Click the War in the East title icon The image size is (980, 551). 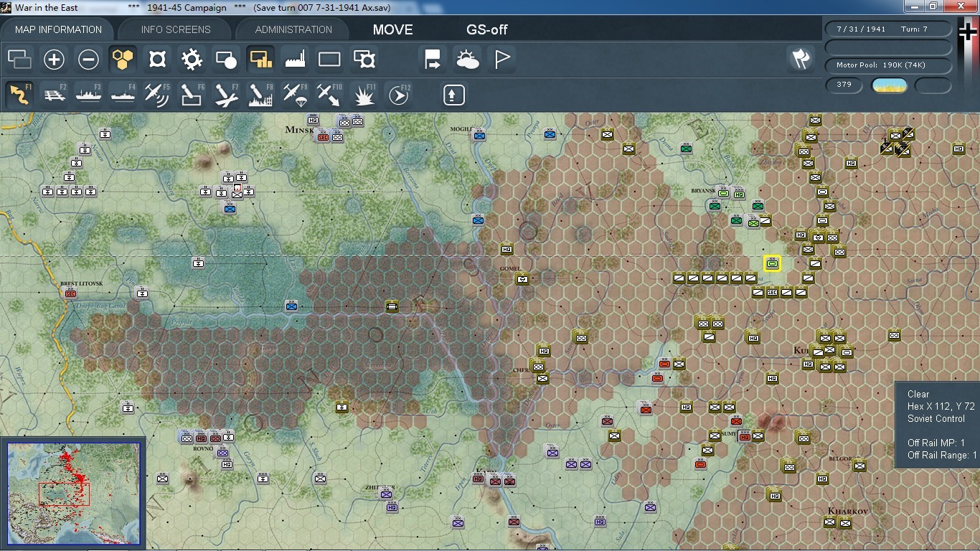(x=6, y=7)
